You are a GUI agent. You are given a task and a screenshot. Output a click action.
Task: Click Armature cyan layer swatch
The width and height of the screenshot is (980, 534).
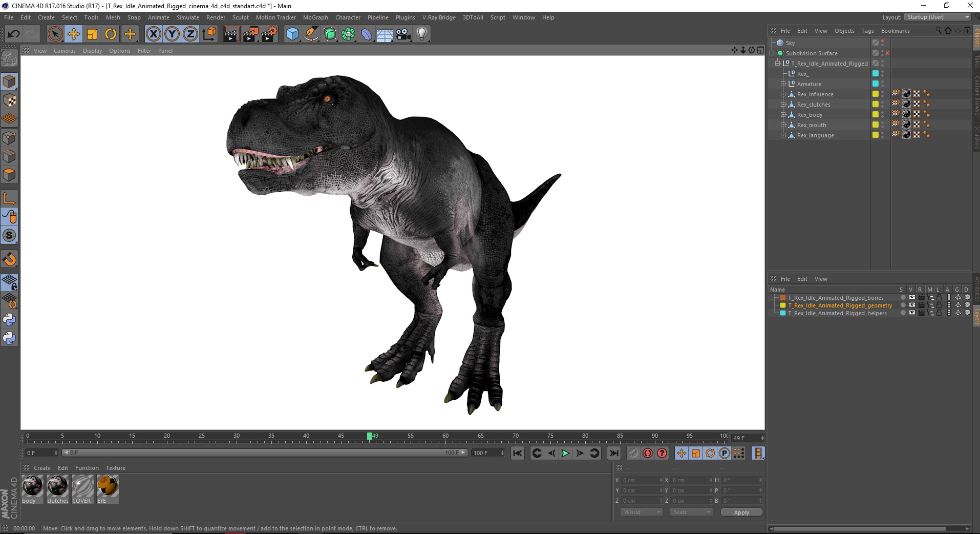876,84
